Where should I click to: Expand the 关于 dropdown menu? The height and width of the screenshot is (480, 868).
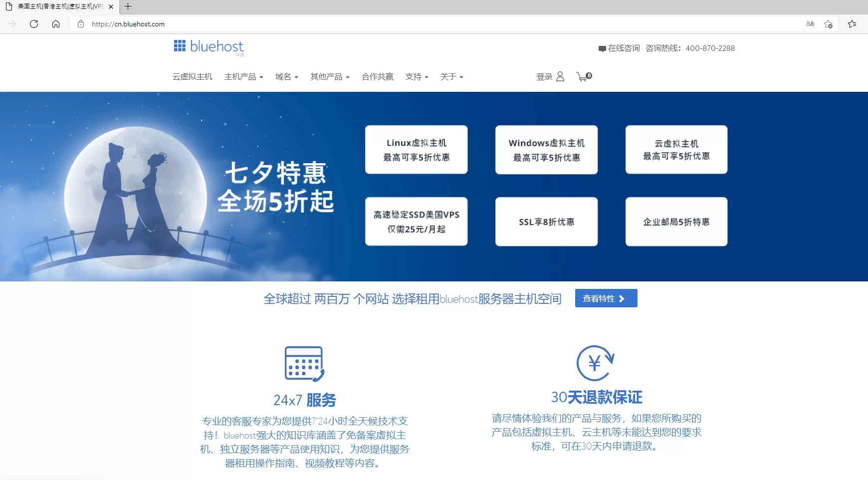pos(451,77)
